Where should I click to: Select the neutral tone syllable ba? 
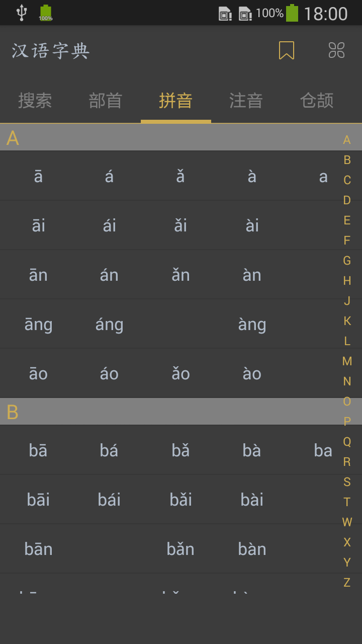pyautogui.click(x=323, y=450)
